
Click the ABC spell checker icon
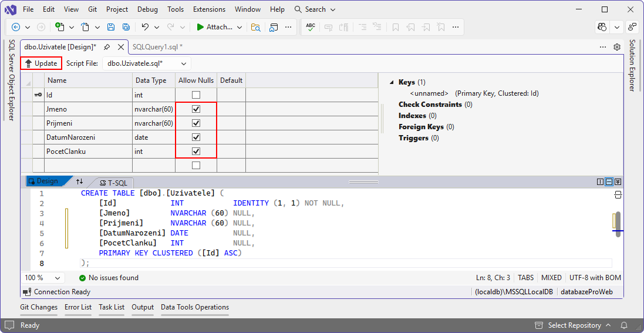click(311, 27)
